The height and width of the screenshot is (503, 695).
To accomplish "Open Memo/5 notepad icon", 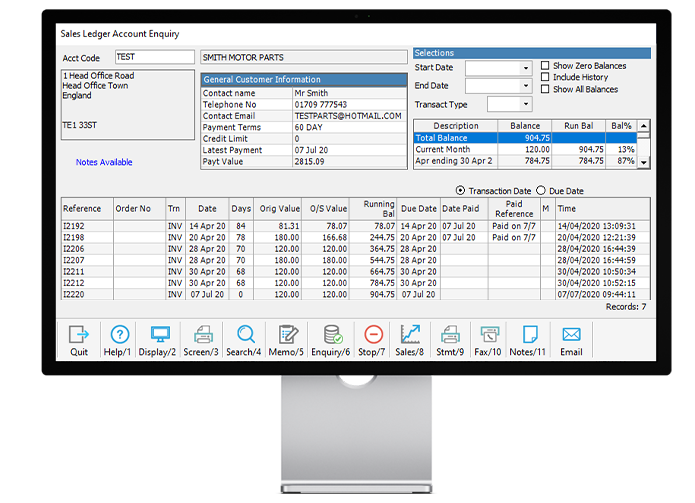I will (288, 335).
